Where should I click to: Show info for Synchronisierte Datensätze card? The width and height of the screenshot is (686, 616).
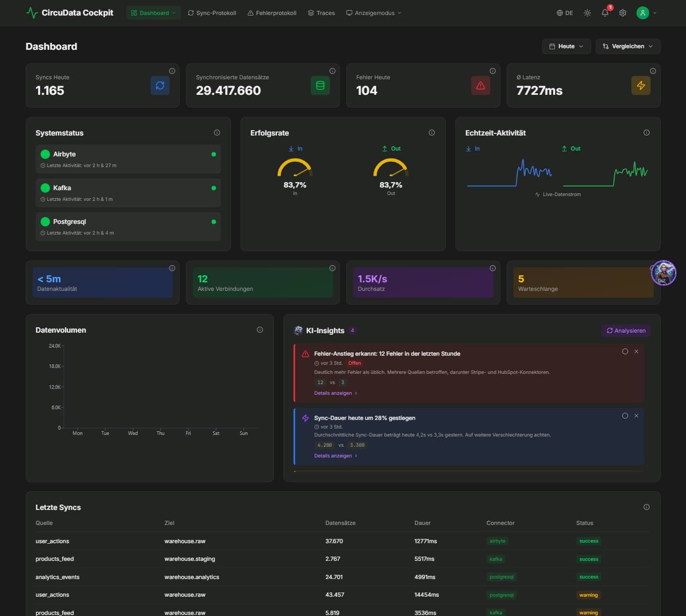click(332, 71)
